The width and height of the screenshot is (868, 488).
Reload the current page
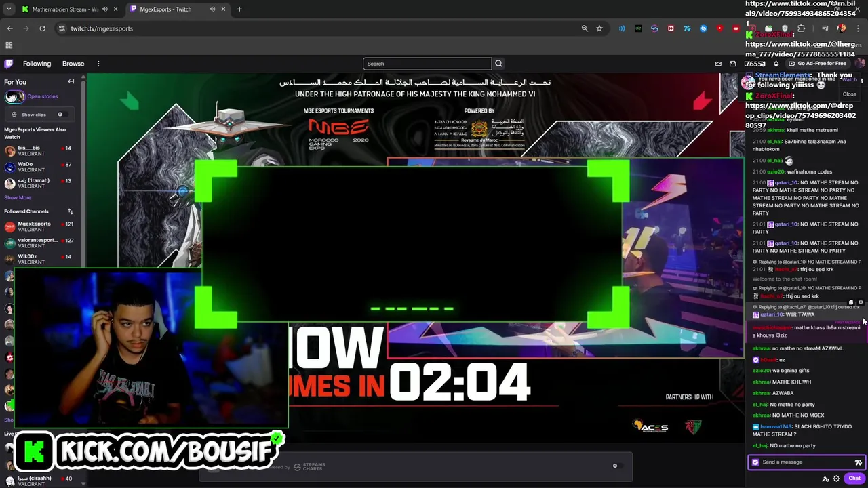42,28
